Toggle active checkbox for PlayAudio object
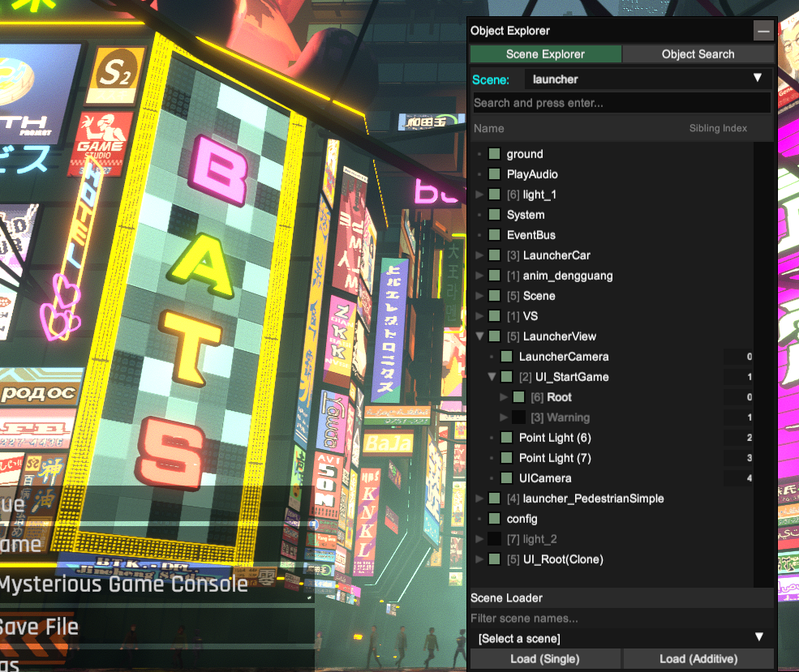This screenshot has height=672, width=799. 494,174
